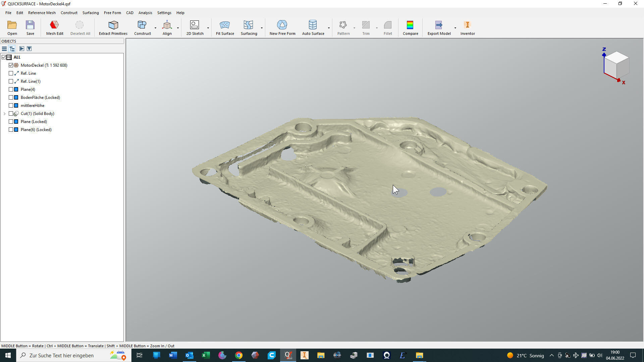Screen dimensions: 644x362
Task: Click the view orientation cube
Action: click(616, 64)
